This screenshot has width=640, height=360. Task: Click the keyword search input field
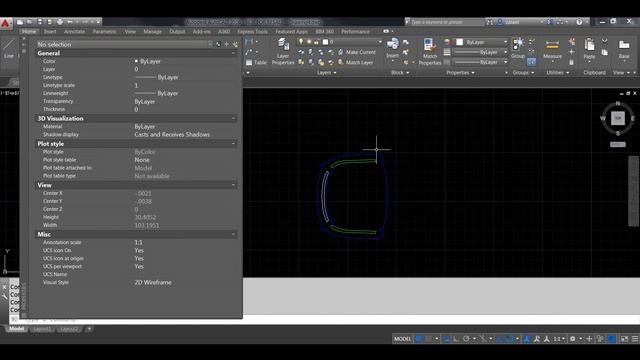click(447, 22)
